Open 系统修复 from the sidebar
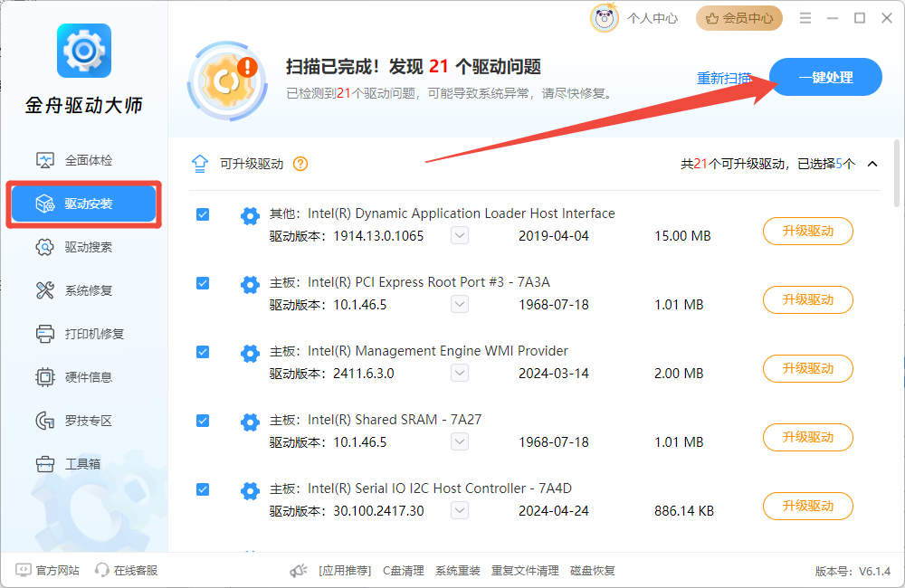 pyautogui.click(x=83, y=290)
